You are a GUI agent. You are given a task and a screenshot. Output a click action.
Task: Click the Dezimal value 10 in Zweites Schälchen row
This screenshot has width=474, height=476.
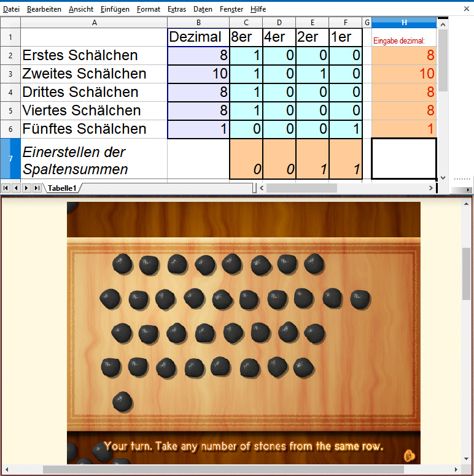point(198,74)
